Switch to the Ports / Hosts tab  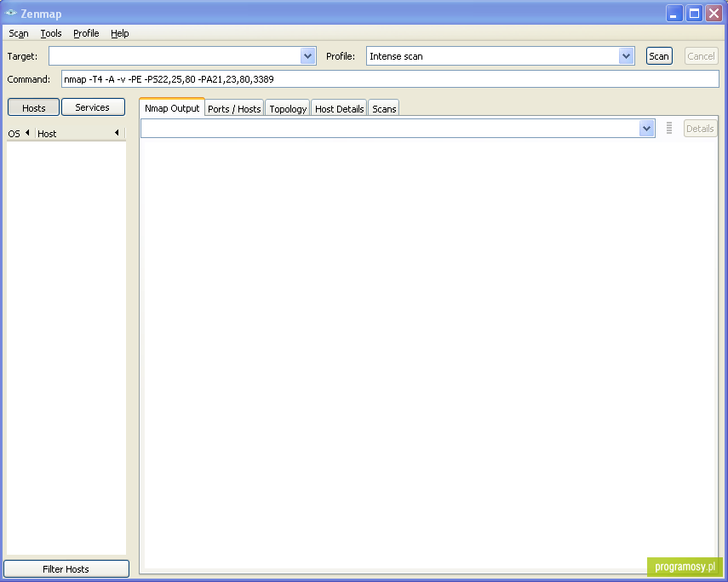(234, 109)
